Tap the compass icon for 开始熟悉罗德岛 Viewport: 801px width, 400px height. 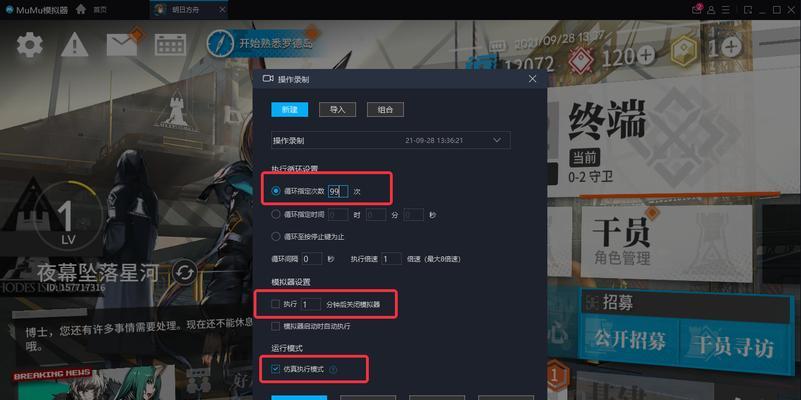point(220,43)
